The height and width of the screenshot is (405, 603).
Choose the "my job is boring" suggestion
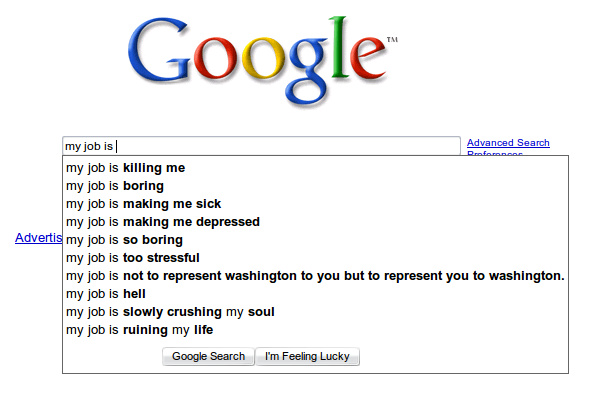point(115,186)
